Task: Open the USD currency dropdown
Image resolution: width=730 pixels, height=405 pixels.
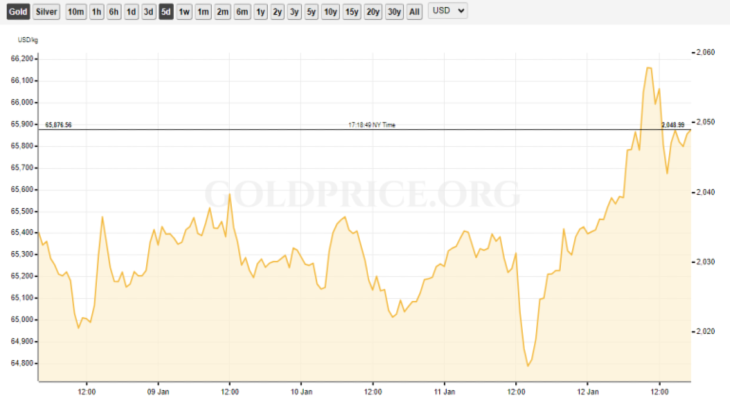Action: [x=448, y=11]
